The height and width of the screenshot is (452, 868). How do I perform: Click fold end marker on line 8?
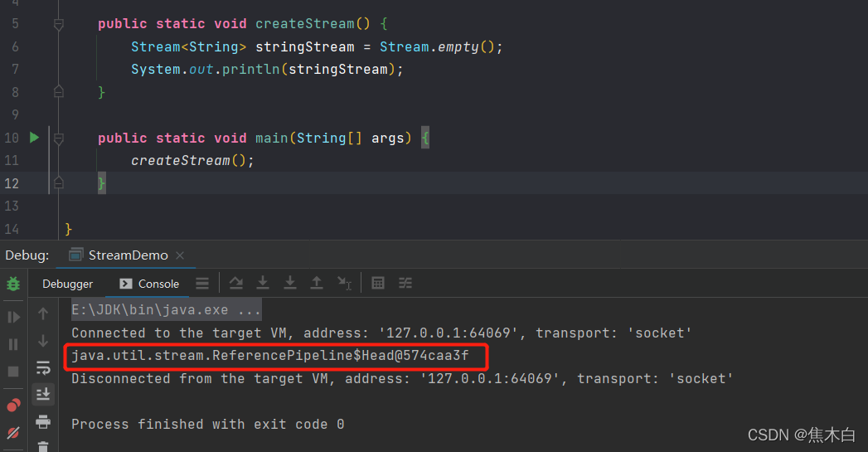pyautogui.click(x=59, y=92)
